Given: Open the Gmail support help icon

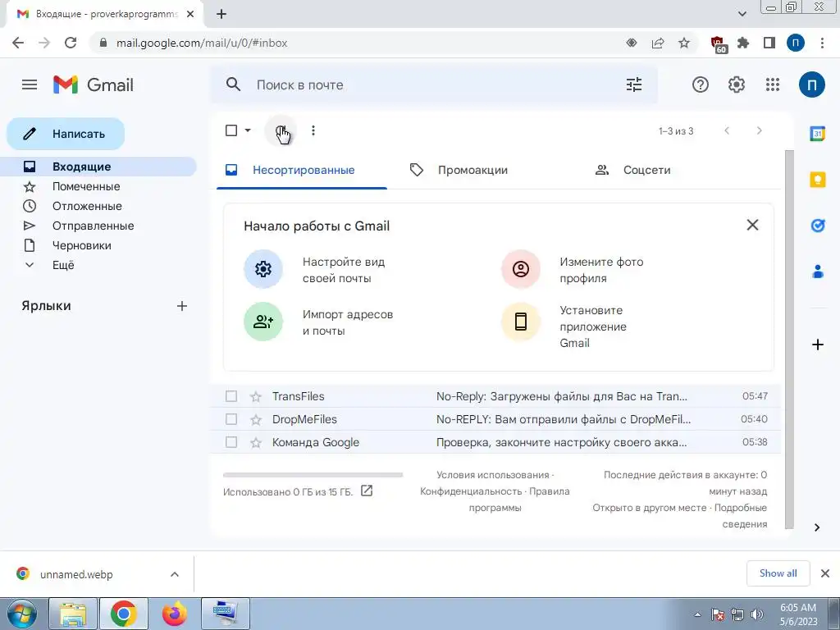Looking at the screenshot, I should [701, 84].
